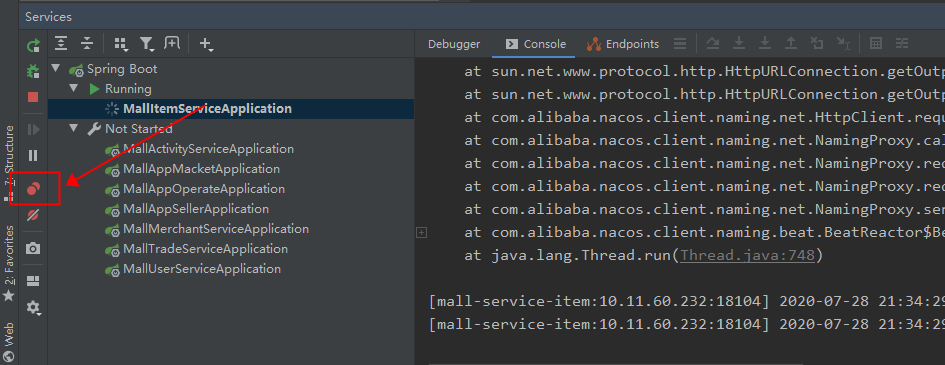Click the Expand All toolbar icon
The image size is (945, 365).
tap(61, 43)
